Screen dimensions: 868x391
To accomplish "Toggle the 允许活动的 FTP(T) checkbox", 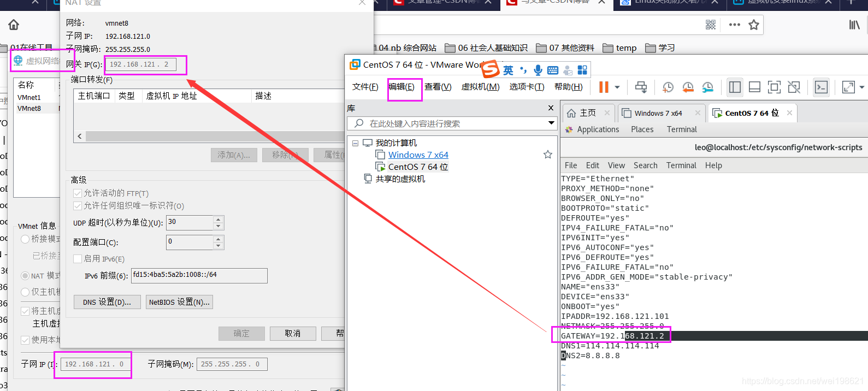I will tap(78, 193).
